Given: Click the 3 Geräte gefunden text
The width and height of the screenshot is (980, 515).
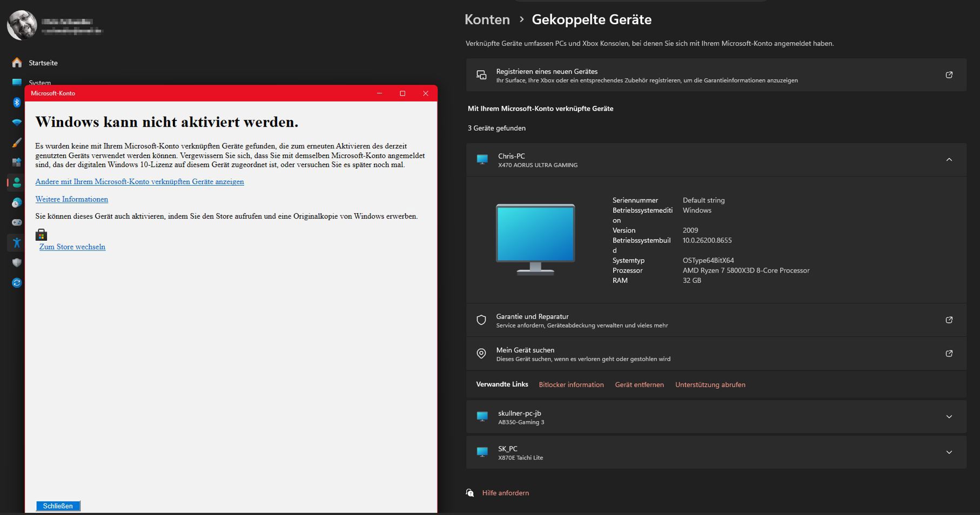Looking at the screenshot, I should 496,128.
